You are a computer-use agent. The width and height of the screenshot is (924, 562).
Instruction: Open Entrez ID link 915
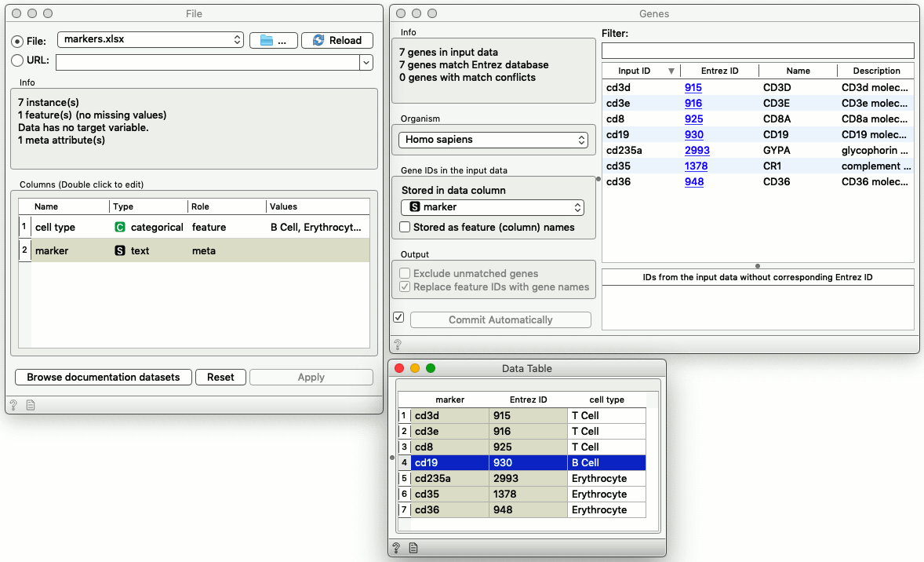pos(693,87)
